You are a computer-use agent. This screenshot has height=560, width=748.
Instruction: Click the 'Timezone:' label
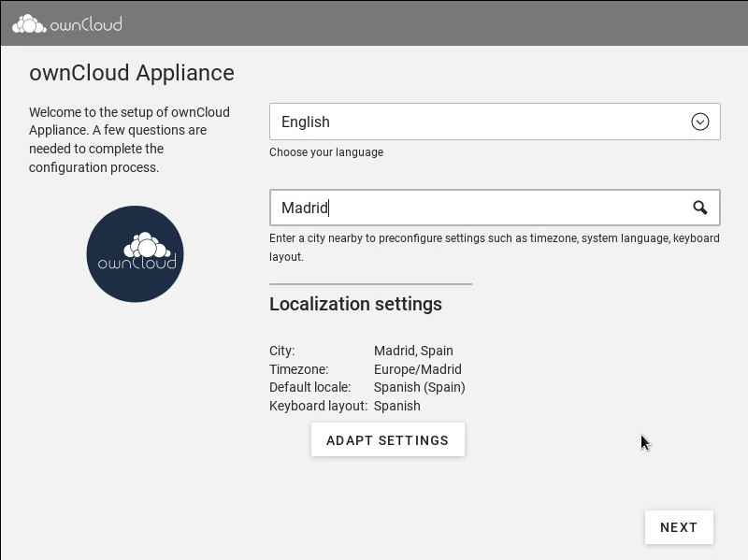pyautogui.click(x=299, y=369)
